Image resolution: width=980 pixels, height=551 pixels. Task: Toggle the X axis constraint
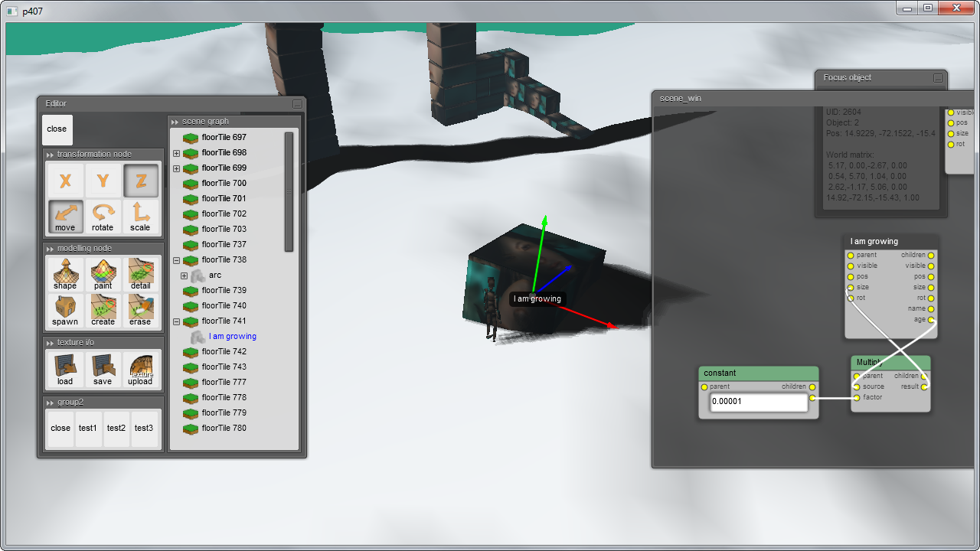pyautogui.click(x=65, y=181)
